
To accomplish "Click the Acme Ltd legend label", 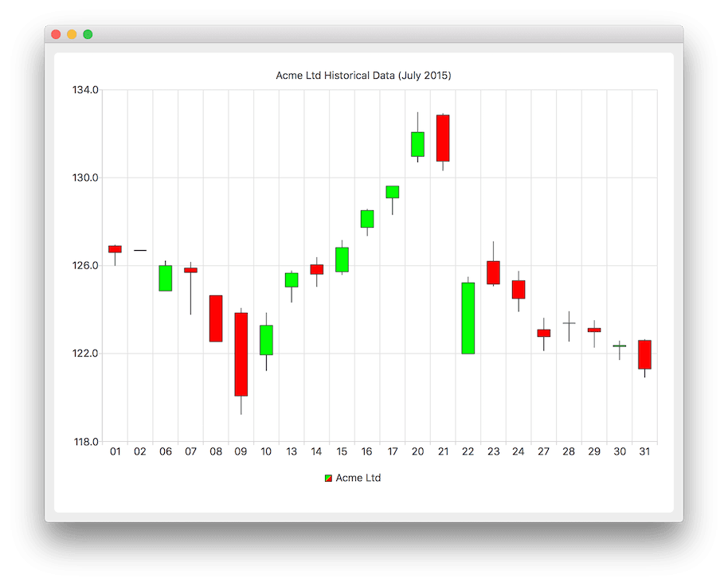I will pos(358,479).
